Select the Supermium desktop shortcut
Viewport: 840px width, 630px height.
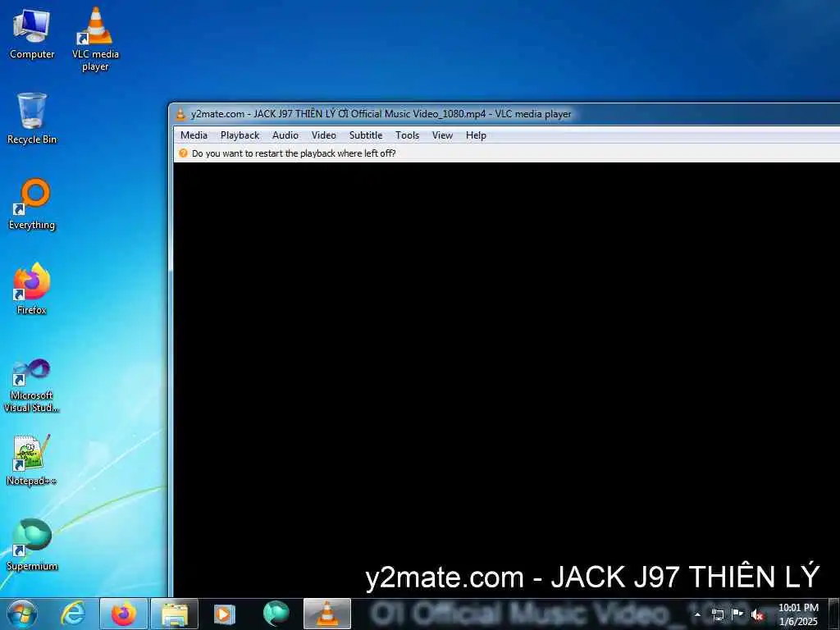click(32, 545)
